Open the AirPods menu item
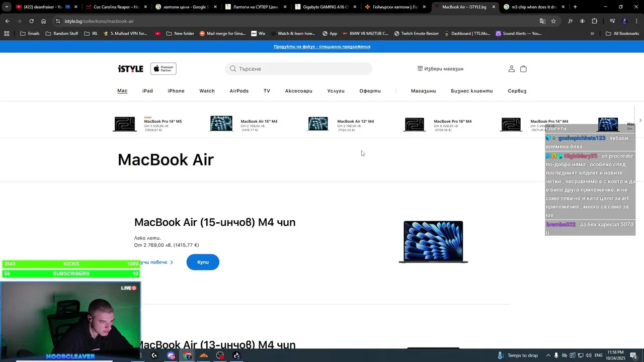 (239, 91)
